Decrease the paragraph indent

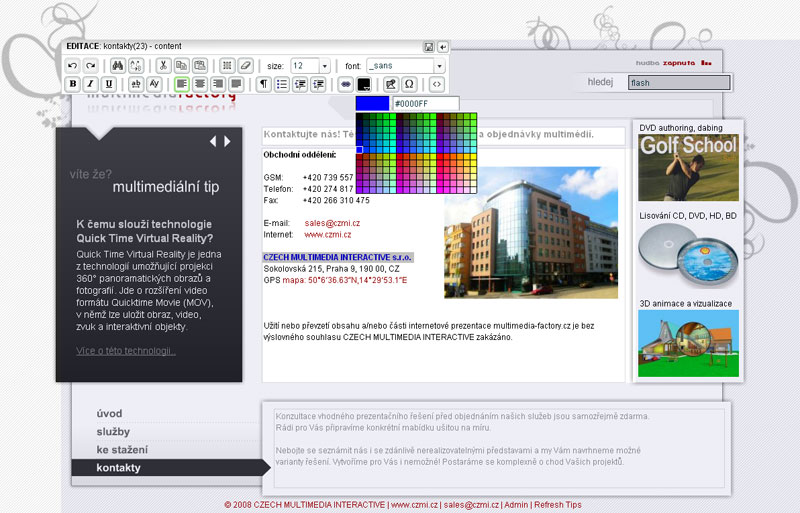(x=300, y=84)
